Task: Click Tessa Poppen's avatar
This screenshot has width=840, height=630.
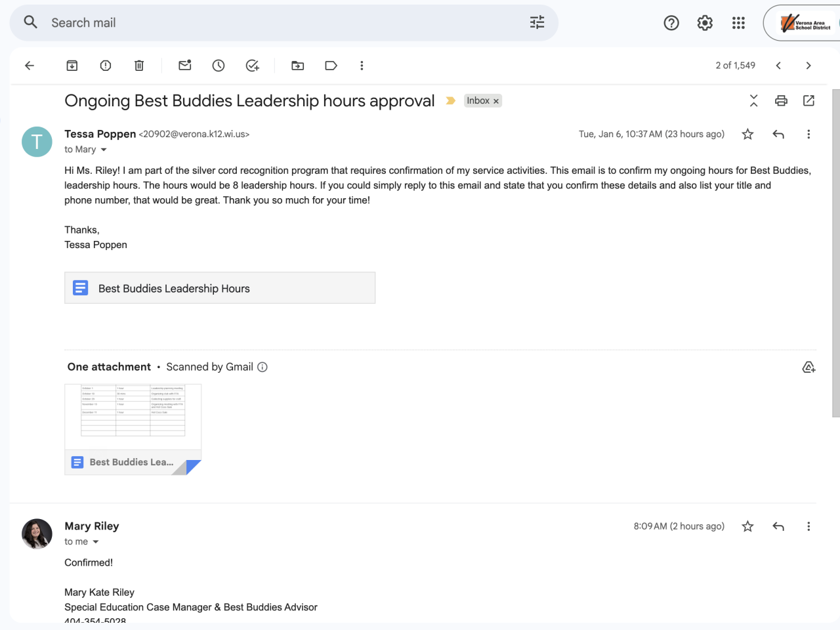Action: pos(37,142)
